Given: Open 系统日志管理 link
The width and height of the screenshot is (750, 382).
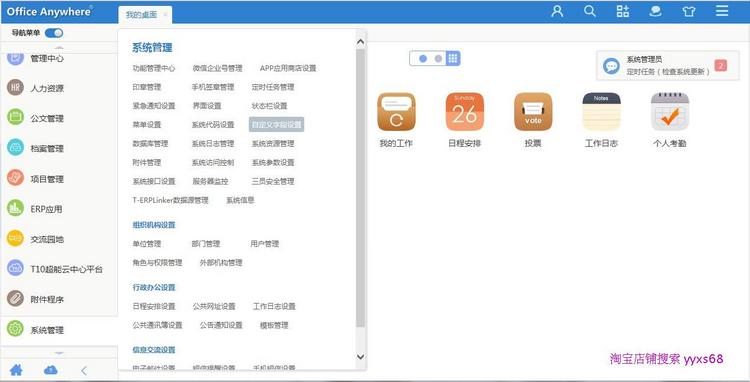Looking at the screenshot, I should [x=213, y=143].
